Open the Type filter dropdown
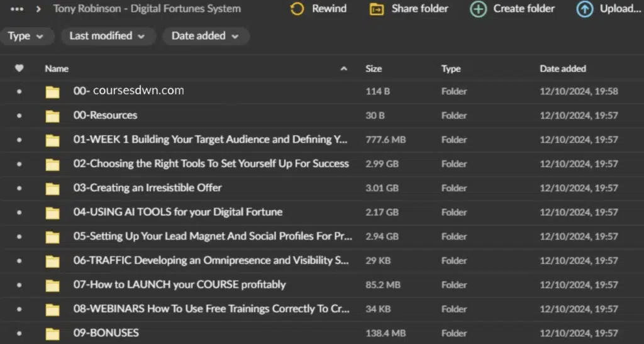The height and width of the screenshot is (344, 644). [x=26, y=36]
